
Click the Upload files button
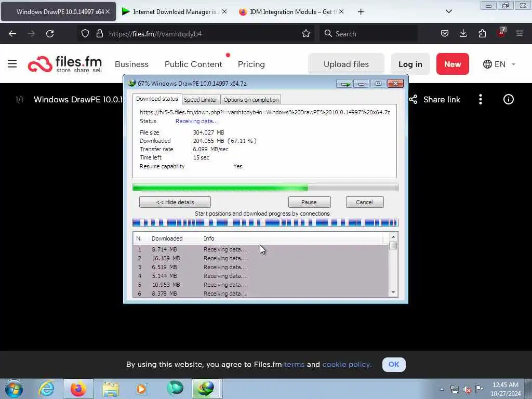point(346,64)
